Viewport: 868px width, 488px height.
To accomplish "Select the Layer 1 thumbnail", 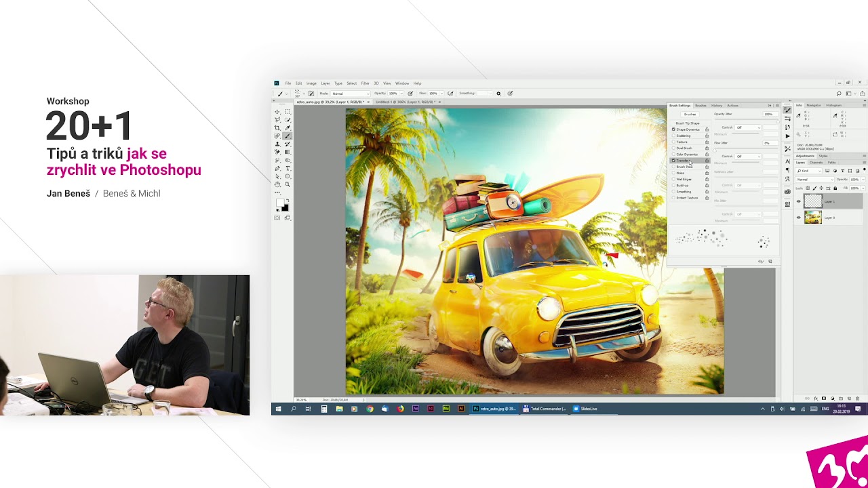I will [813, 201].
